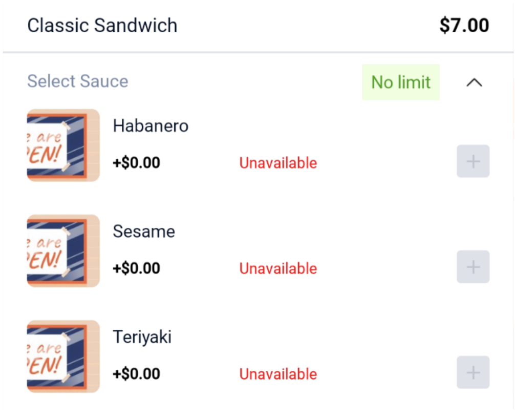Select the Habanero option name

pos(151,126)
